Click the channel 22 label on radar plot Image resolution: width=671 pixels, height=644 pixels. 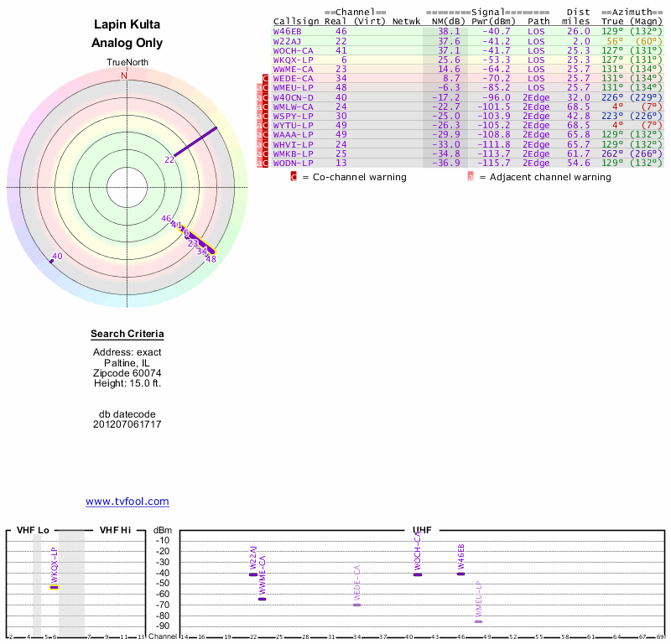[169, 159]
